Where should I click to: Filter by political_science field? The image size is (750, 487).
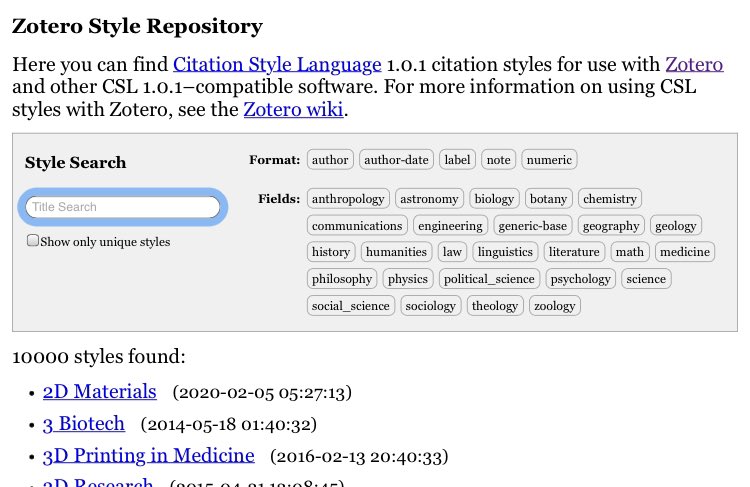489,278
